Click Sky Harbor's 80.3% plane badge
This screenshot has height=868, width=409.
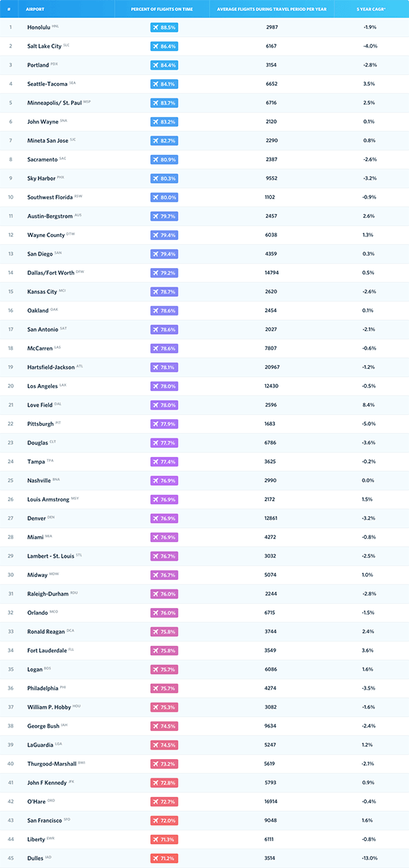(164, 178)
